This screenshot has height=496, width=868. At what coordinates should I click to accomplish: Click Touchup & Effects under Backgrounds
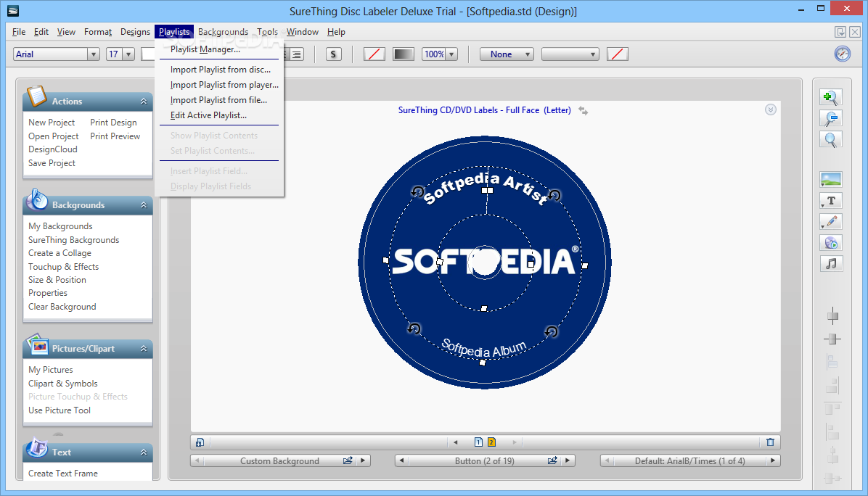tap(64, 267)
